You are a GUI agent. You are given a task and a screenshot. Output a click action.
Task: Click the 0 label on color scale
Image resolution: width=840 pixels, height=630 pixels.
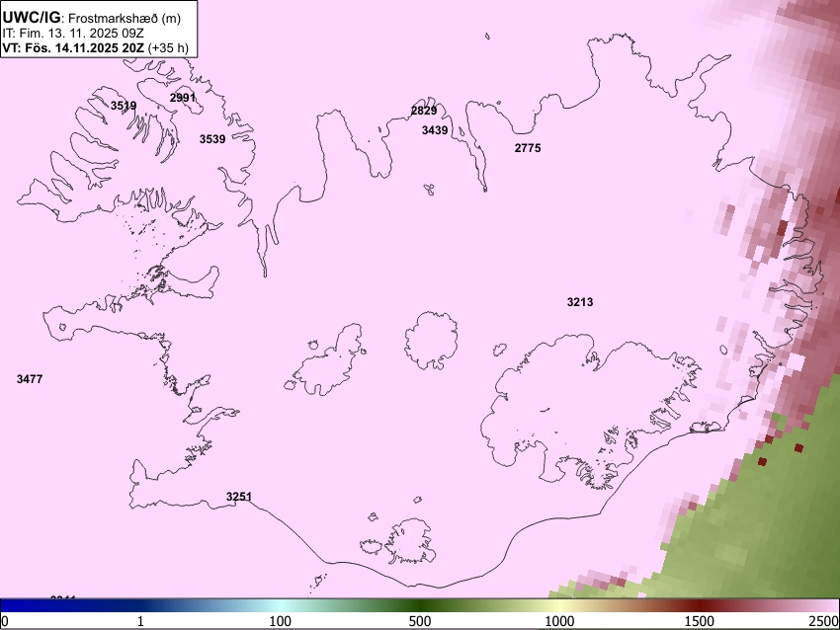pos(5,621)
